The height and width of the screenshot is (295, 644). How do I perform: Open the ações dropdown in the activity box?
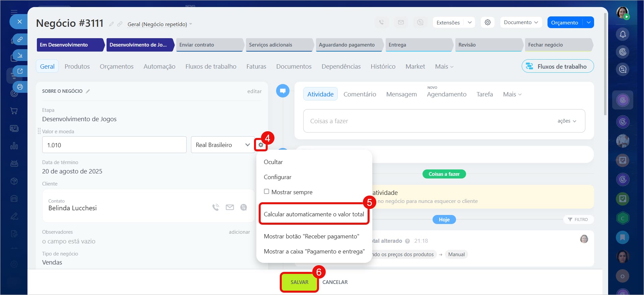(567, 121)
